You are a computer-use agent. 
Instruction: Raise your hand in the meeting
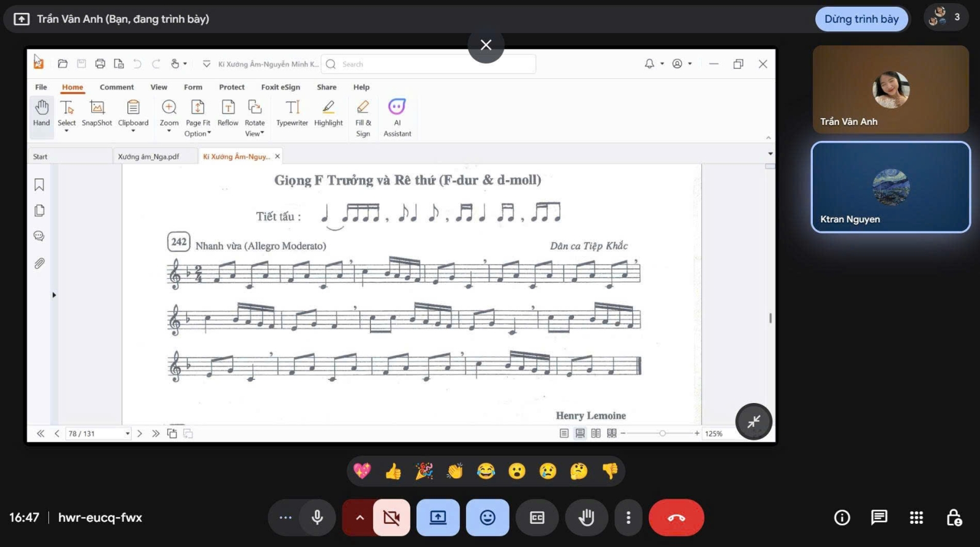point(586,518)
